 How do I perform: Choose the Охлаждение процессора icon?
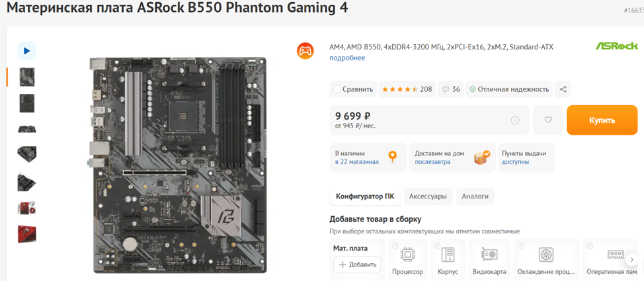point(546,255)
